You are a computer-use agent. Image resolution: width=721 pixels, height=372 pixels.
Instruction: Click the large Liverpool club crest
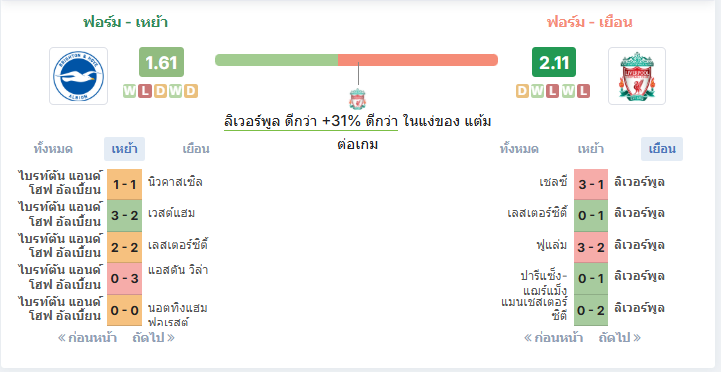[636, 76]
